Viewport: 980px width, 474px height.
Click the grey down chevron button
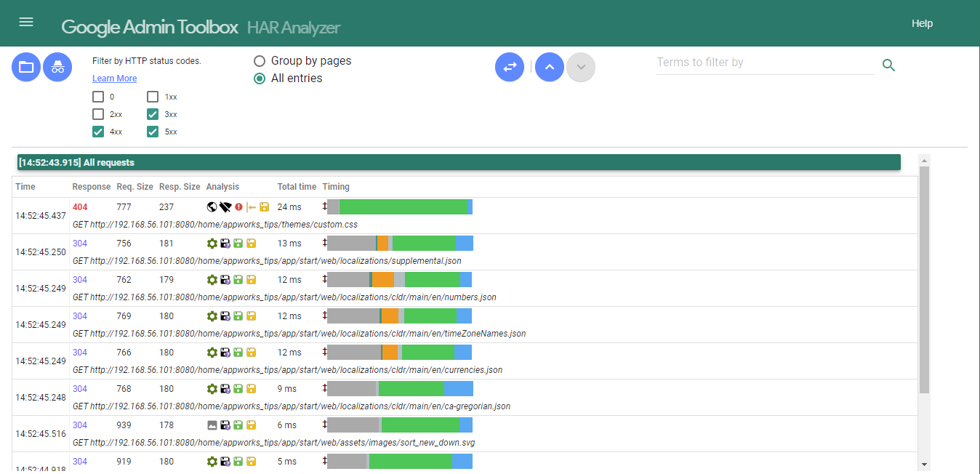[x=581, y=67]
